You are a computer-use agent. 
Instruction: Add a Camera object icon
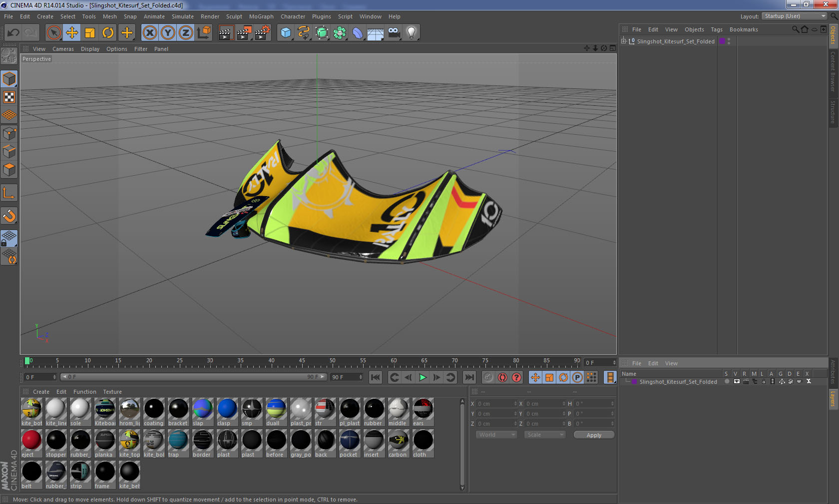tap(394, 33)
